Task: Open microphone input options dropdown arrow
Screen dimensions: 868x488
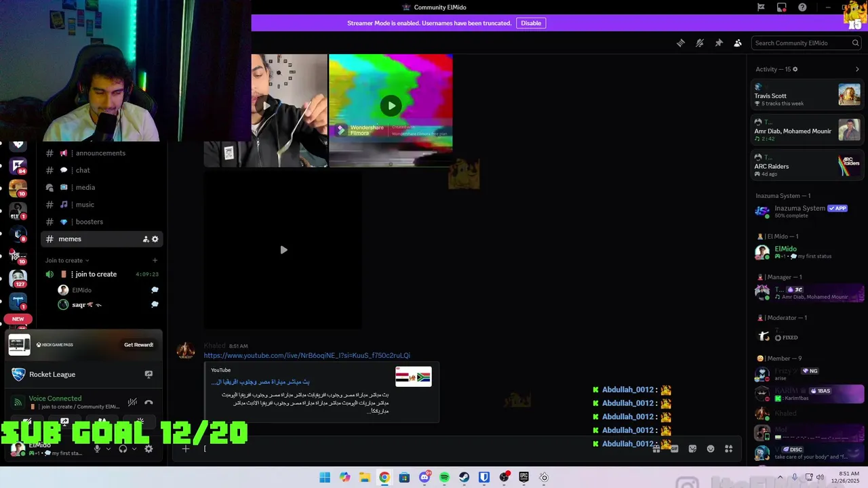Action: tap(108, 449)
